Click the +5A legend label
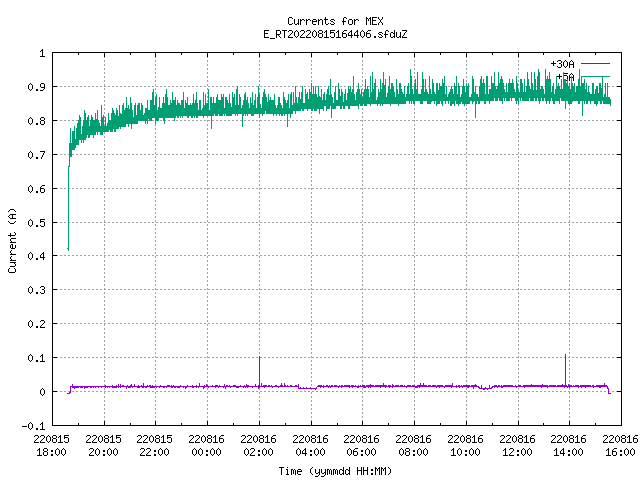The width and height of the screenshot is (640, 480). tap(565, 77)
